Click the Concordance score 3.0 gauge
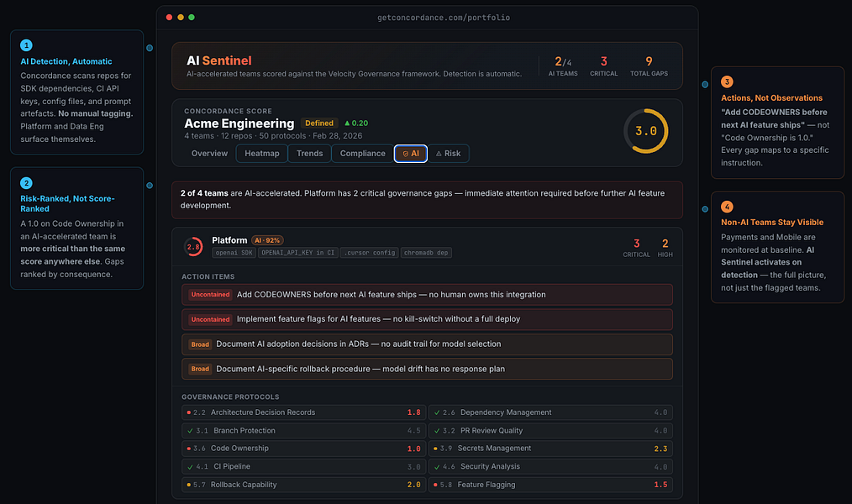 (645, 131)
